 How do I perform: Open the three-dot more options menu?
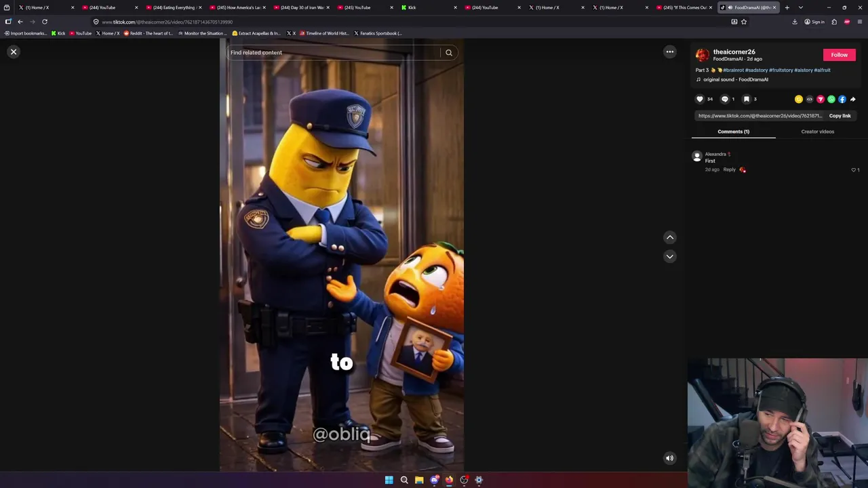[x=670, y=52]
